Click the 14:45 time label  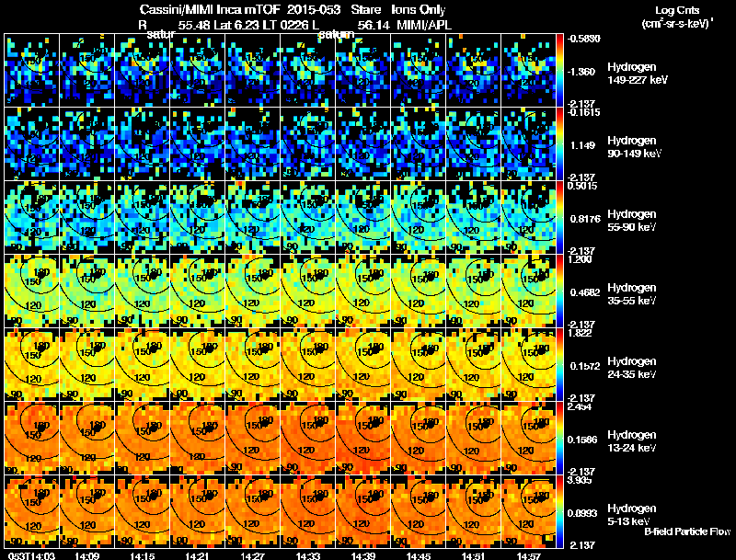pos(419,556)
